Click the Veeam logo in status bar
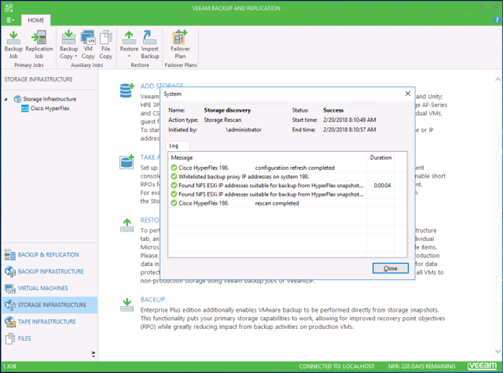503x373 pixels. coord(482,366)
